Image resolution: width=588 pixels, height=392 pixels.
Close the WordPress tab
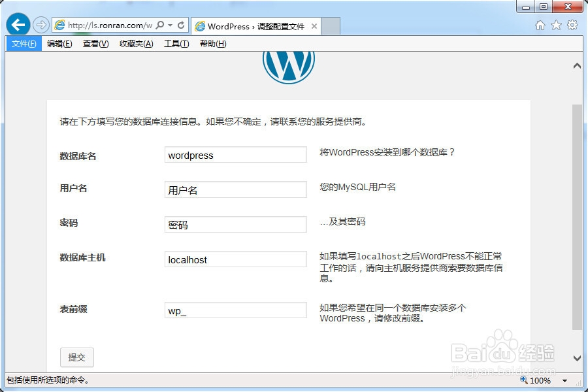[x=314, y=26]
